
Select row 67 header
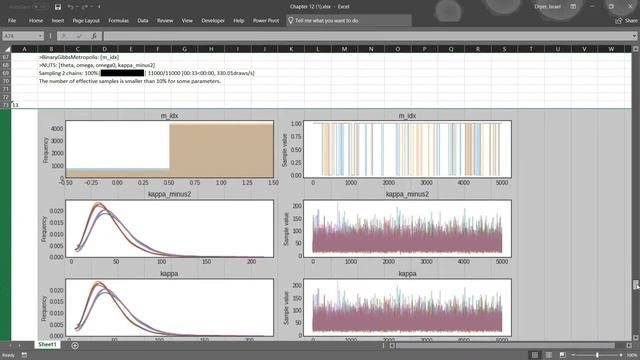5,57
